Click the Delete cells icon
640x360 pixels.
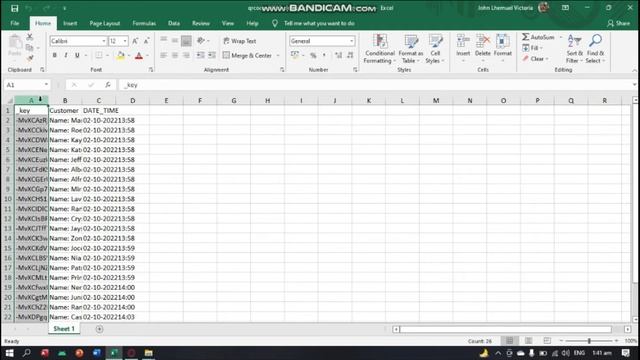pyautogui.click(x=483, y=48)
